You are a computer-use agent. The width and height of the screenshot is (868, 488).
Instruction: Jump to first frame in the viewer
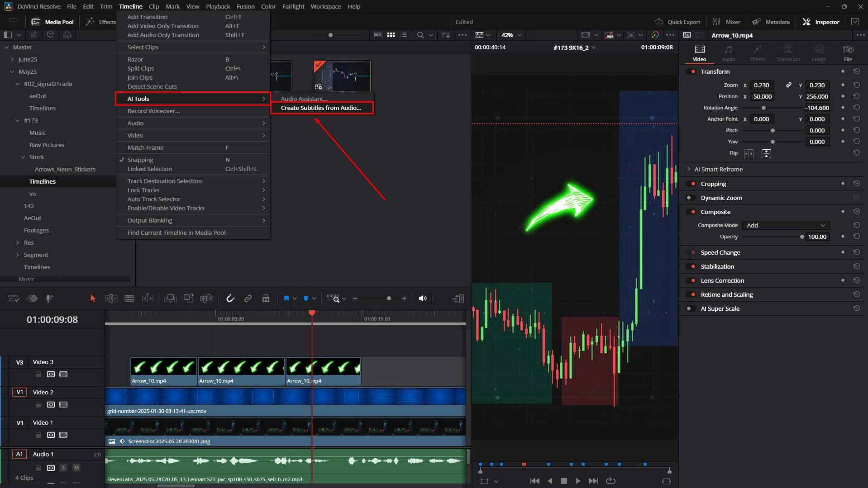[534, 481]
